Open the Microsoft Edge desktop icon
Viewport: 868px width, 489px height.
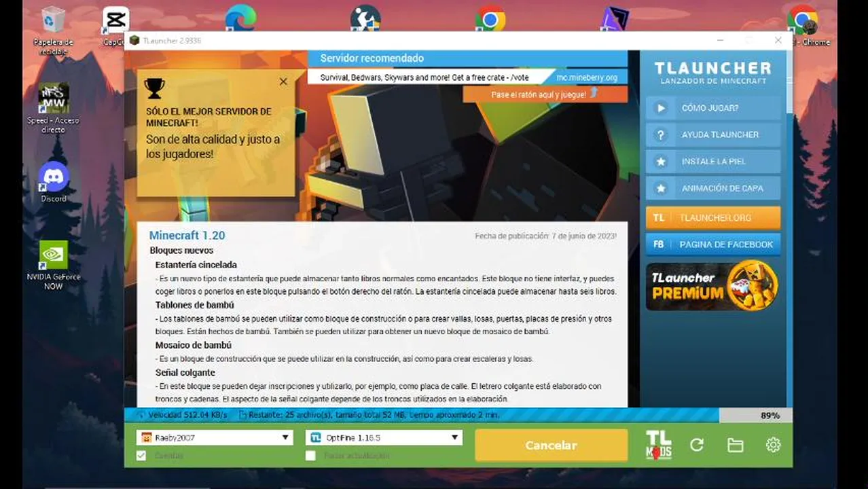(x=240, y=18)
